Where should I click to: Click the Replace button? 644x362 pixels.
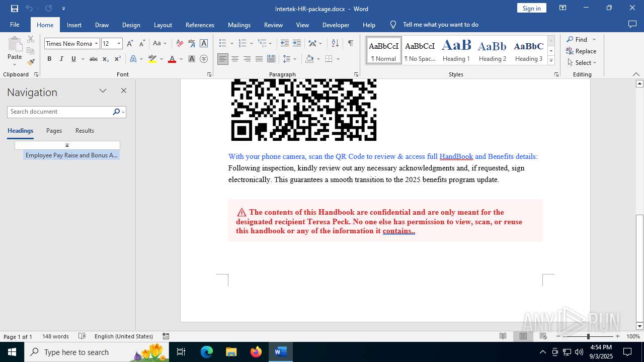point(582,51)
